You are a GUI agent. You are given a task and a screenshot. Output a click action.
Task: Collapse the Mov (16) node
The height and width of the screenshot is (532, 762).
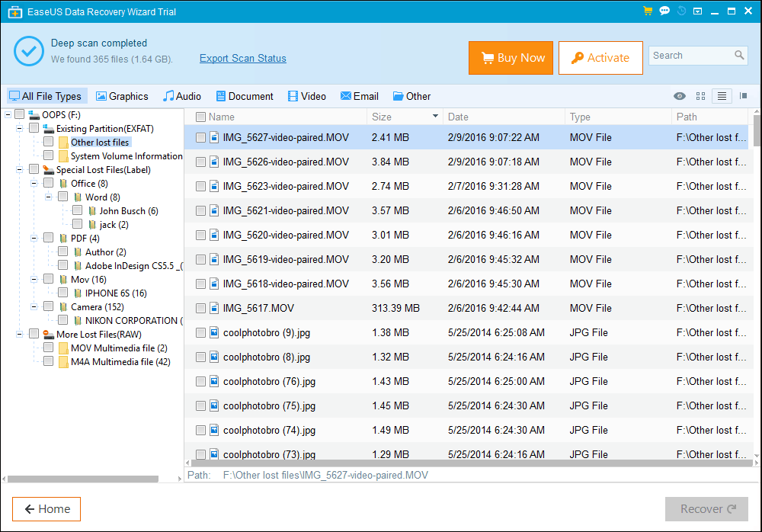tap(34, 280)
